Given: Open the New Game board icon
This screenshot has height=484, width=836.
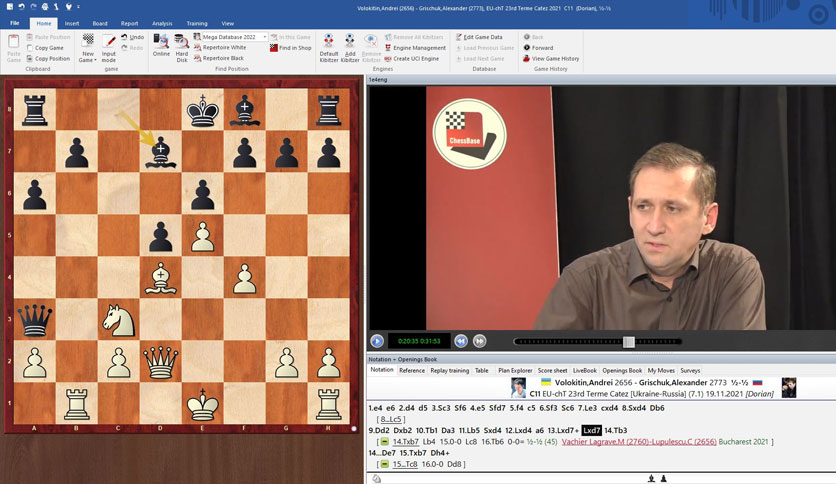Looking at the screenshot, I should (88, 41).
